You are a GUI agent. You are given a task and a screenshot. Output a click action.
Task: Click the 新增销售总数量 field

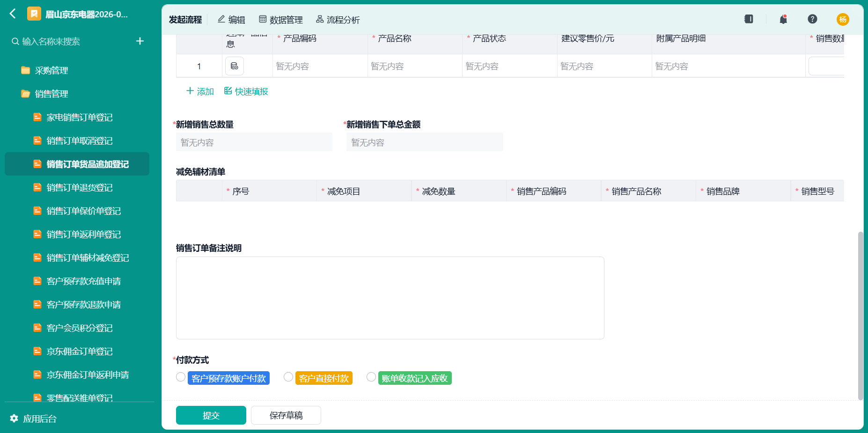(254, 142)
